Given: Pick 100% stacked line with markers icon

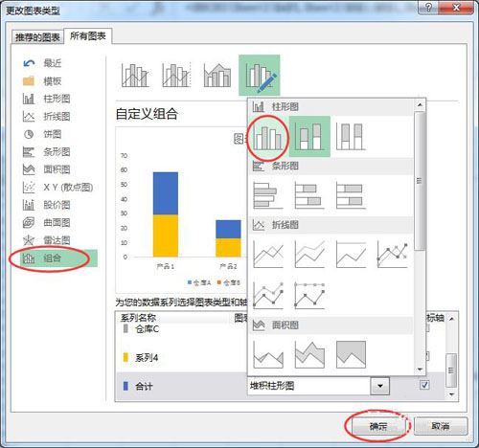Looking at the screenshot, I should pos(309,296).
